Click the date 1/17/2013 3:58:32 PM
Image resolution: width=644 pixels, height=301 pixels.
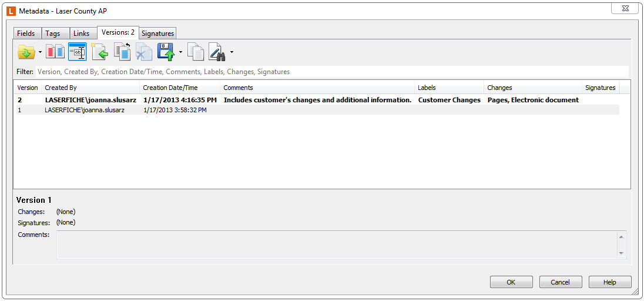click(x=175, y=110)
